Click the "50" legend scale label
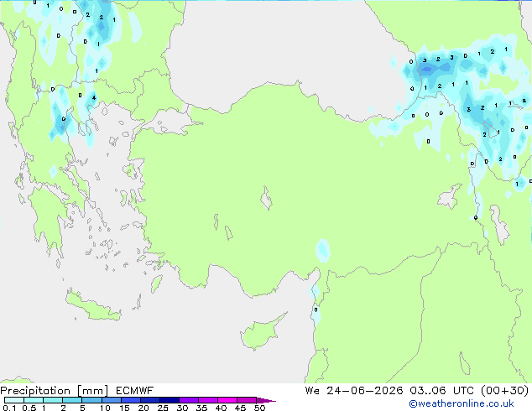The height and width of the screenshot is (411, 532). click(260, 408)
